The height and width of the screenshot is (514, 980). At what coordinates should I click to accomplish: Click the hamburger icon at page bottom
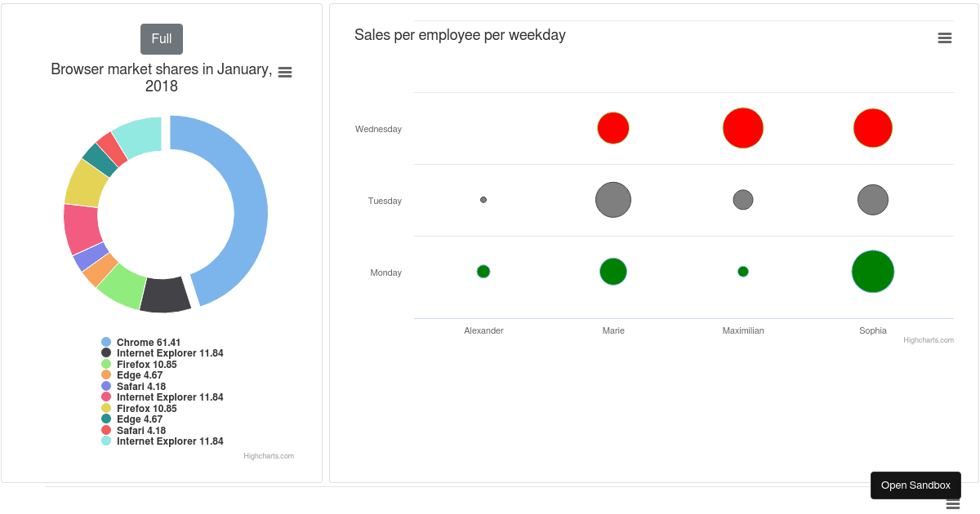[952, 504]
